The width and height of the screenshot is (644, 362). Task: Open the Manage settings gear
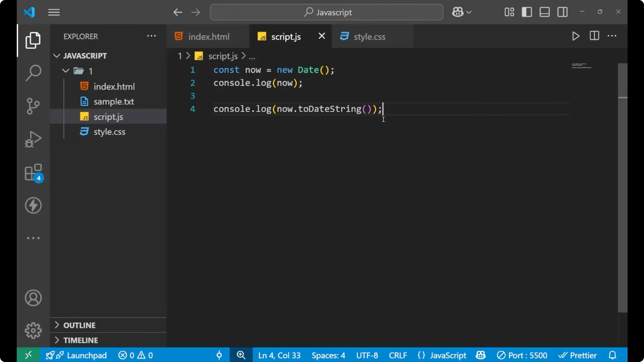pyautogui.click(x=33, y=330)
